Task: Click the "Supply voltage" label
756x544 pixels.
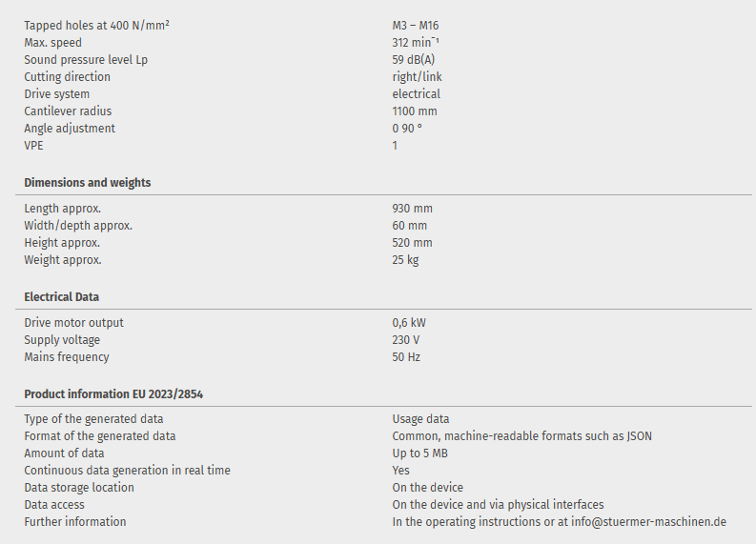Action: coord(62,340)
